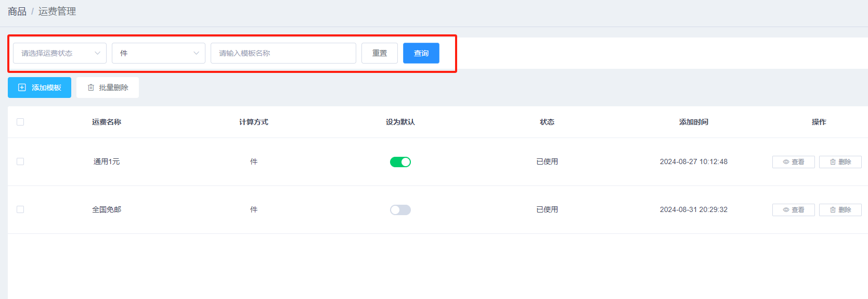
Task: Tick the checkbox for 全国免邮 row
Action: (20, 209)
